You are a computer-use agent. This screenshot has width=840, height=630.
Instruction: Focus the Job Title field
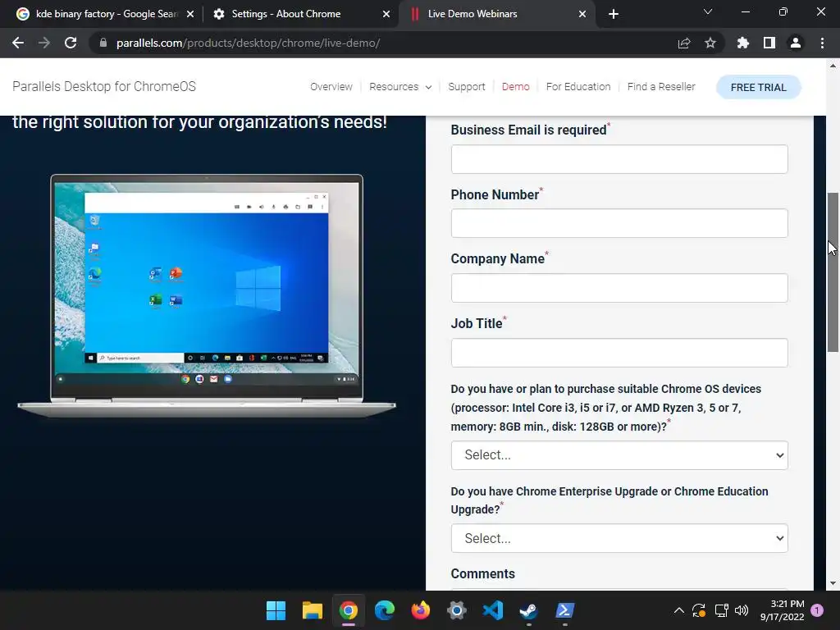pos(619,353)
